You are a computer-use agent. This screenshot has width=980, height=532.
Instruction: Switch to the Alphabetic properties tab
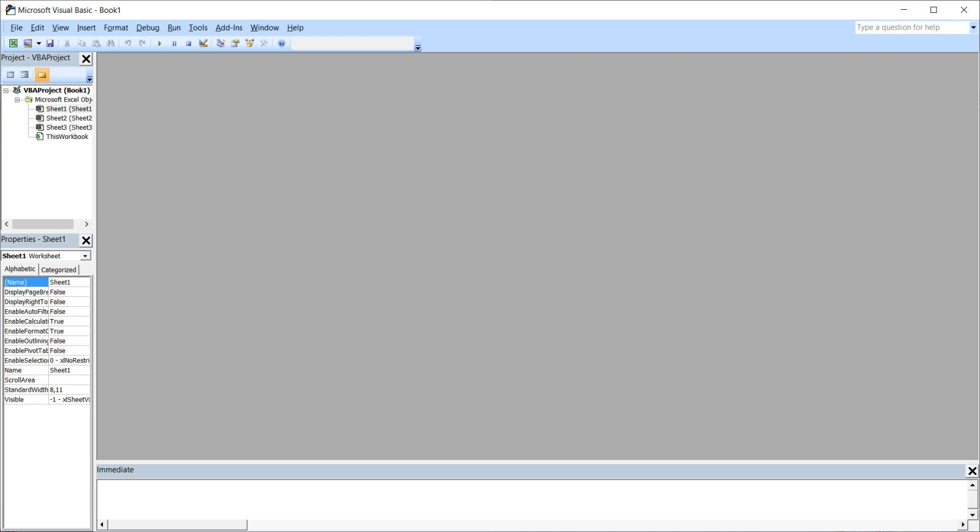pyautogui.click(x=20, y=269)
